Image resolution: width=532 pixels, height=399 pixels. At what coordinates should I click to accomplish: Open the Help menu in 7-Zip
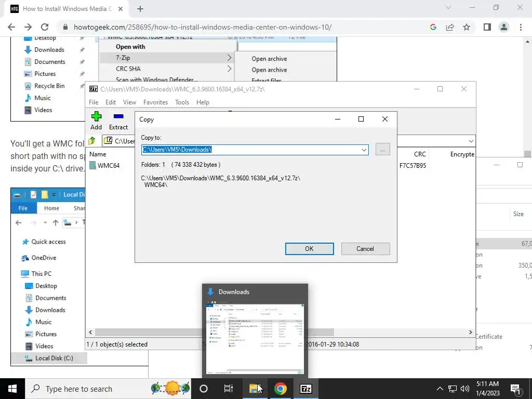tap(203, 102)
